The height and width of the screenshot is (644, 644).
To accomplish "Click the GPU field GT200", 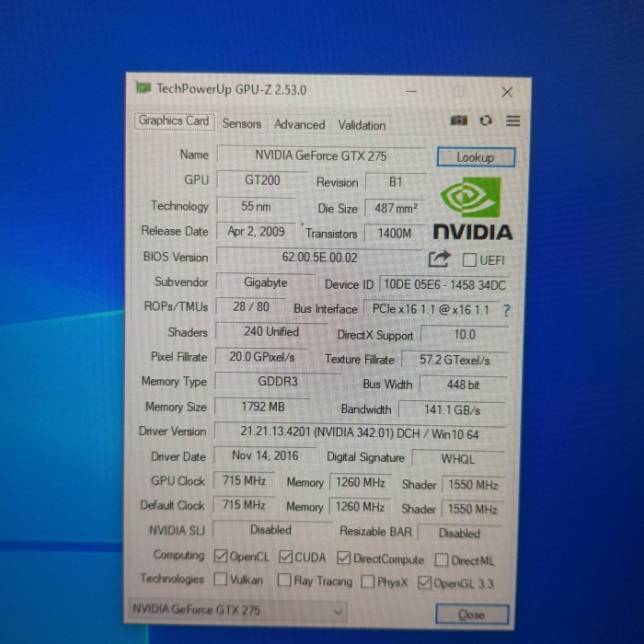I will pyautogui.click(x=262, y=180).
